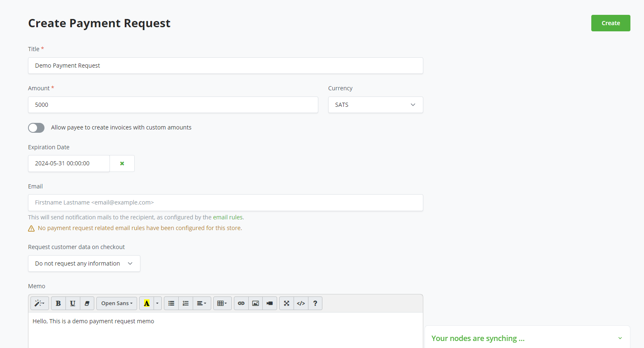Open the email rules link

[x=227, y=217]
